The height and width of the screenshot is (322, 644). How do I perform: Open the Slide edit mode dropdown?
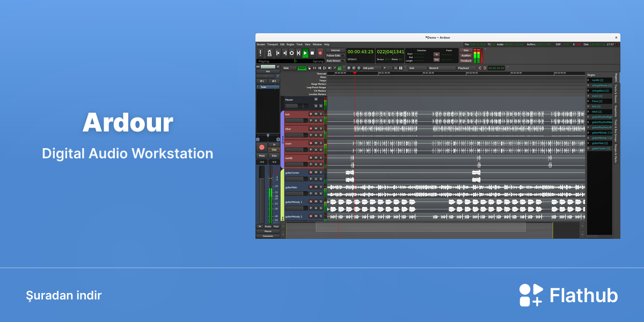point(289,68)
